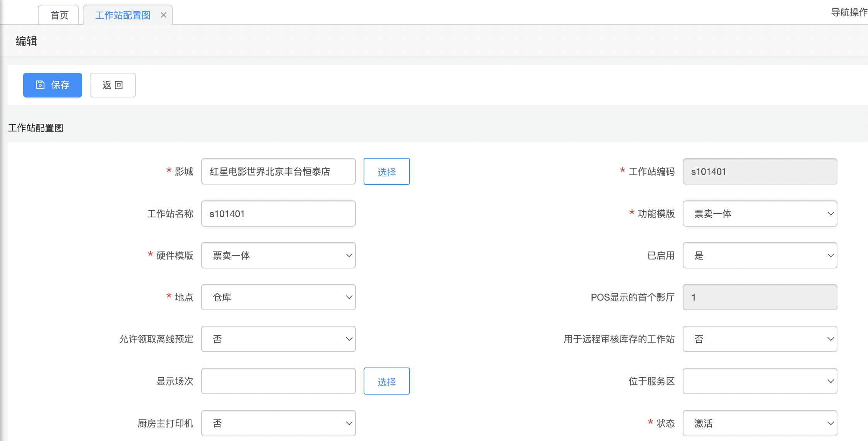The image size is (868, 441).
Task: Expand the 厨房主打印机 dropdown
Action: click(279, 423)
